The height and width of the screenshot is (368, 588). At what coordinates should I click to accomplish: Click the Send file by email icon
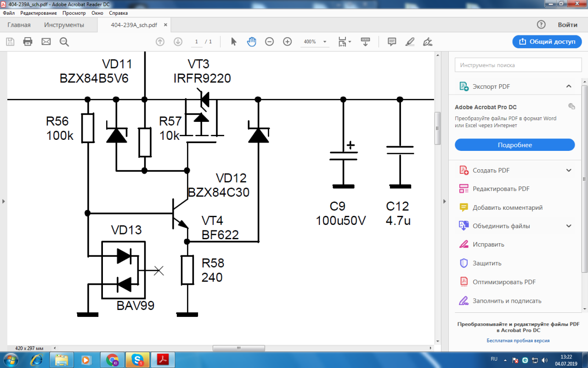[x=46, y=42]
